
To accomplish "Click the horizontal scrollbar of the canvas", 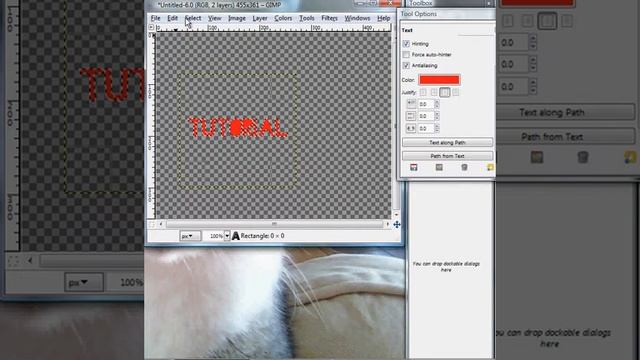I will (274, 224).
